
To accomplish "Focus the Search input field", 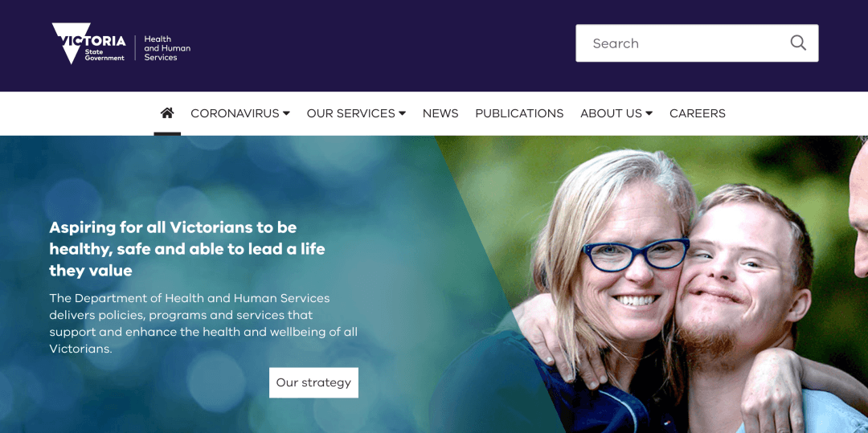I will click(697, 43).
